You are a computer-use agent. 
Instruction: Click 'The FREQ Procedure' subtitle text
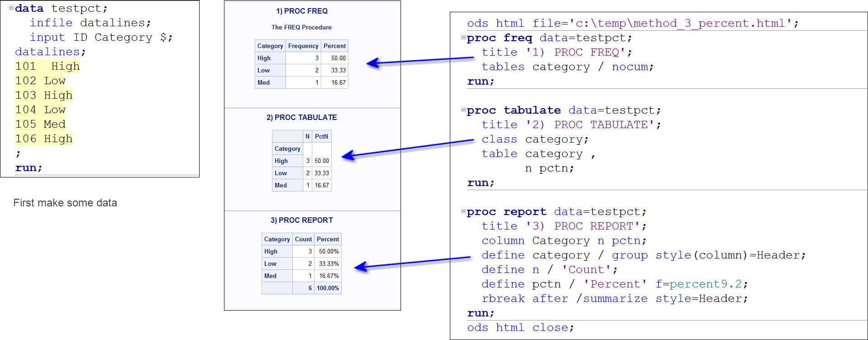click(x=301, y=27)
